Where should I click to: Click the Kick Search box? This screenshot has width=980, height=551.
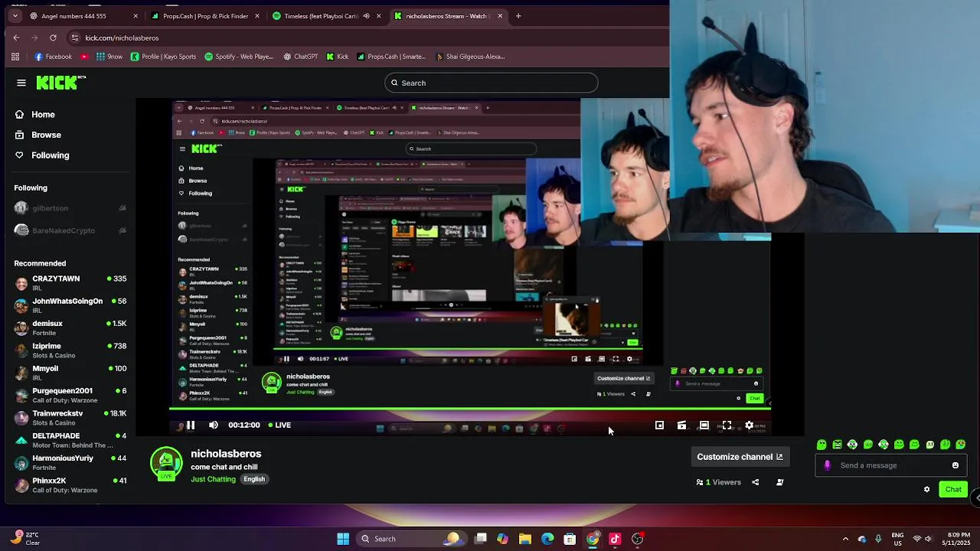492,83
